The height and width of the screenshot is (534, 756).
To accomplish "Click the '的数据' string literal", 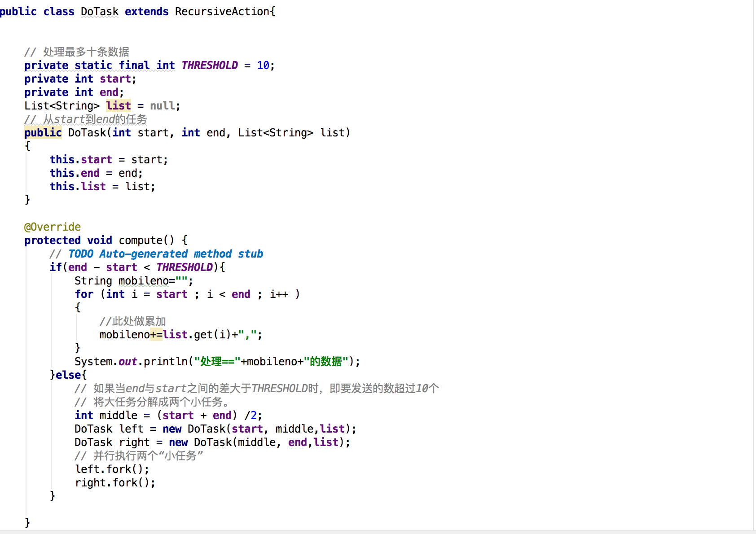I will point(326,362).
